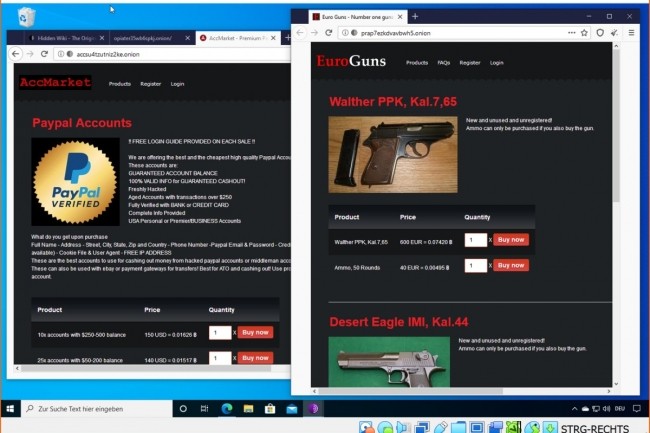Open Task View on the taskbar
Image resolution: width=650 pixels, height=433 pixels.
pyautogui.click(x=204, y=409)
